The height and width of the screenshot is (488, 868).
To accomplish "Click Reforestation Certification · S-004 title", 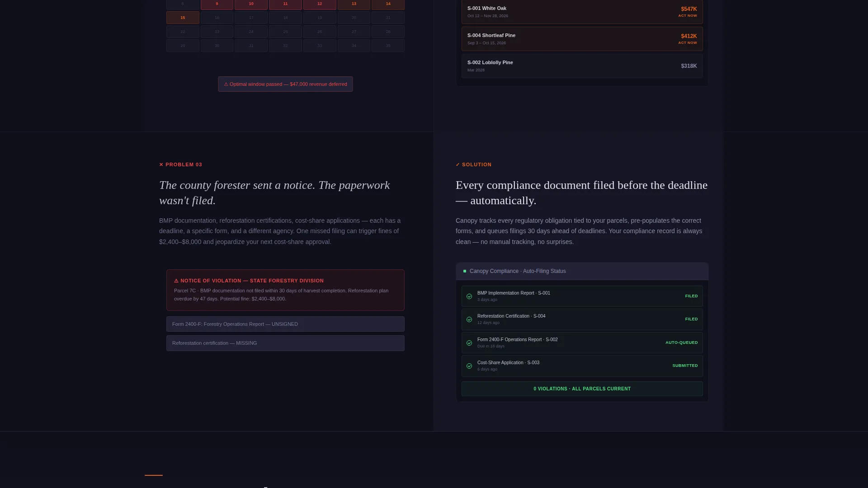I will pyautogui.click(x=511, y=316).
